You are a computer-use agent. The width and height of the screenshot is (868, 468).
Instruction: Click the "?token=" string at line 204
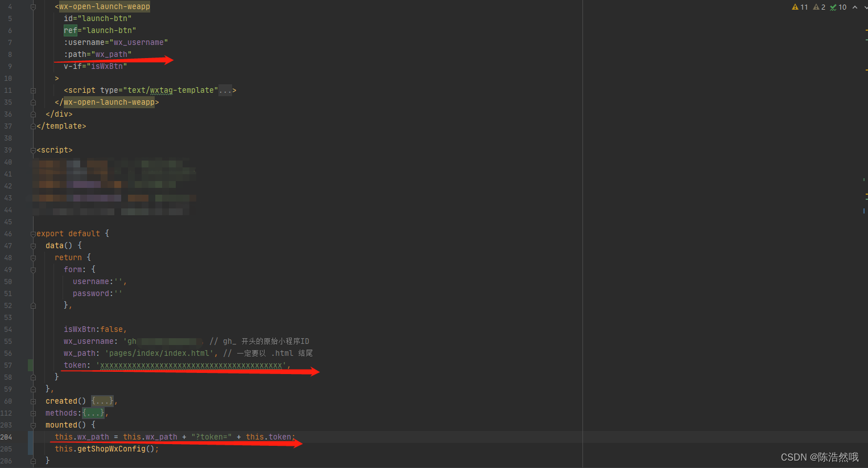pos(212,437)
